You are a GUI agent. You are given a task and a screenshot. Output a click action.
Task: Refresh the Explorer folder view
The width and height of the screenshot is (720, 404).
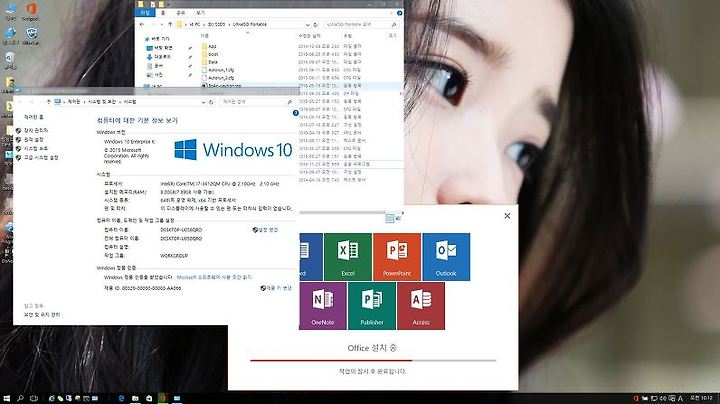pos(315,24)
